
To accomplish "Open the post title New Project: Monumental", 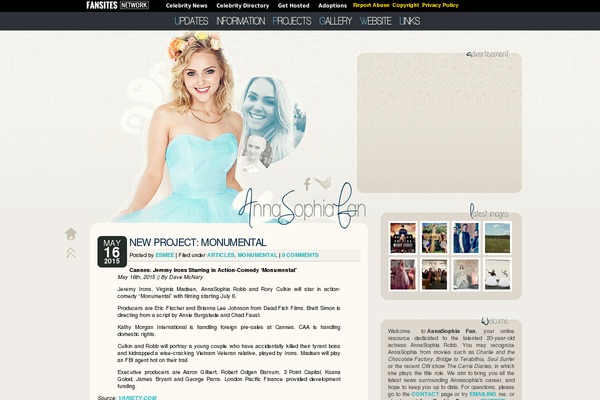I will click(x=198, y=242).
